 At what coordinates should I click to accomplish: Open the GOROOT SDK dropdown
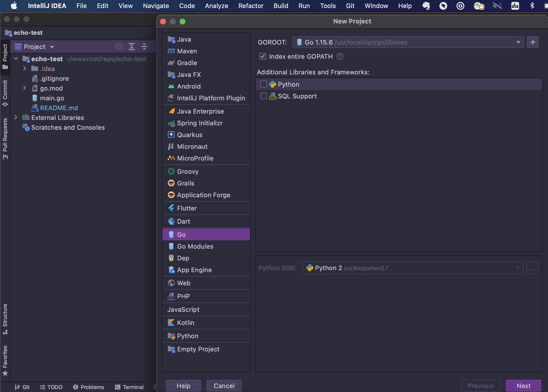pyautogui.click(x=408, y=42)
